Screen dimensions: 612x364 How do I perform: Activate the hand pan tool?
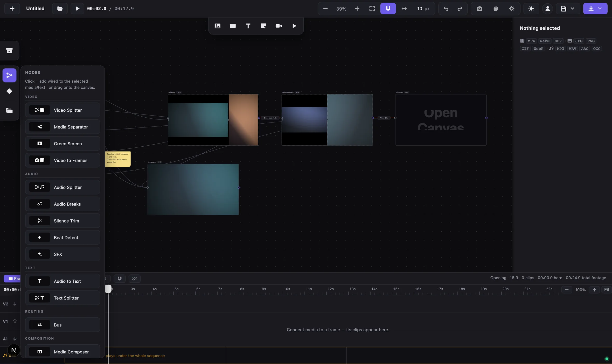[496, 9]
